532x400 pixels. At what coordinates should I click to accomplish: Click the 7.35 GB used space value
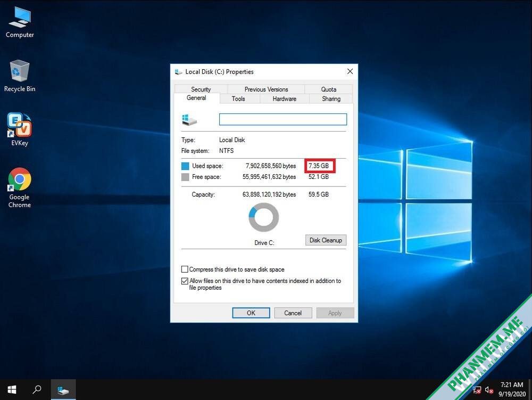point(319,166)
